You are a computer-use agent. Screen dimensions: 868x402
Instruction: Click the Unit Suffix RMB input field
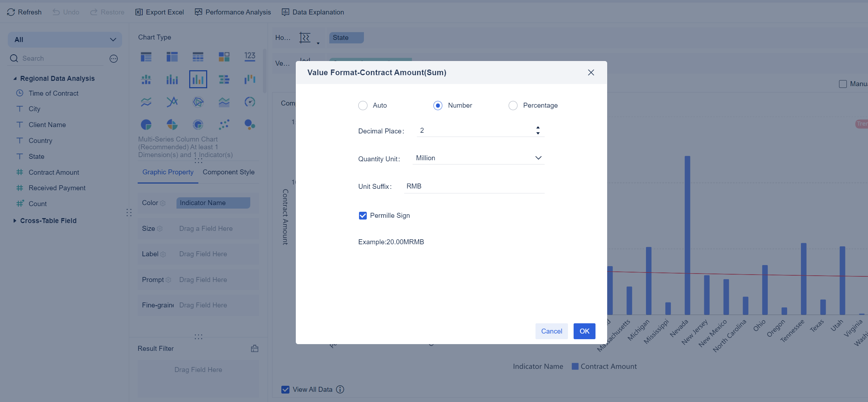474,186
